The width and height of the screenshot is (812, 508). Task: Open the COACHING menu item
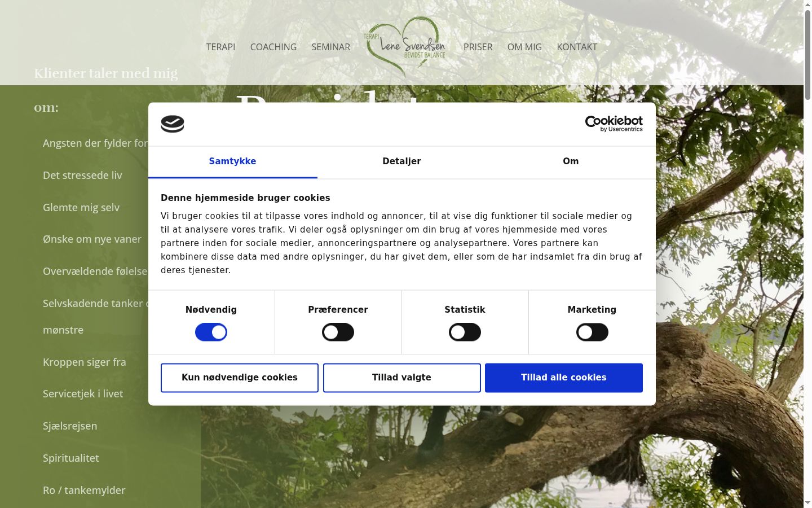(x=273, y=47)
